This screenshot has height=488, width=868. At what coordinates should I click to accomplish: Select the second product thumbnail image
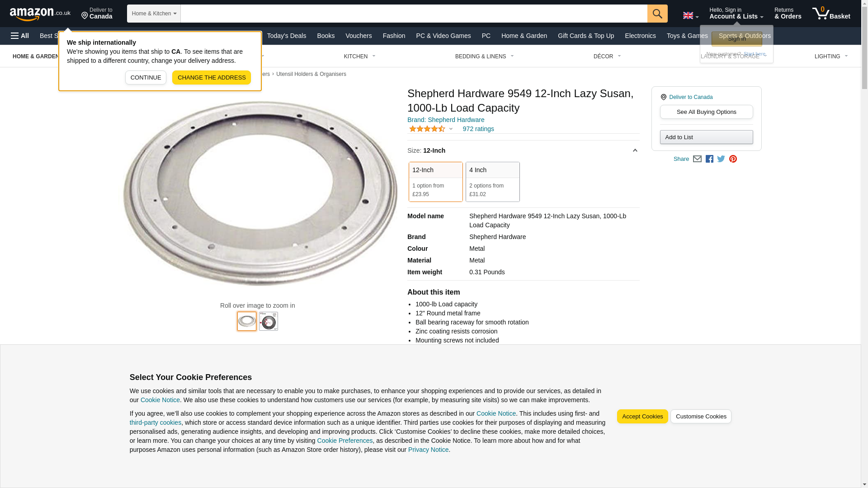[x=269, y=321]
